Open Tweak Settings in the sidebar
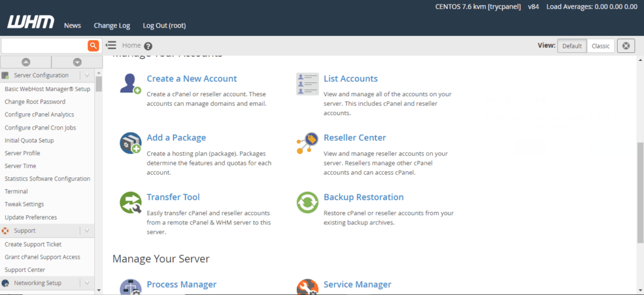The width and height of the screenshot is (644, 295). click(x=25, y=204)
